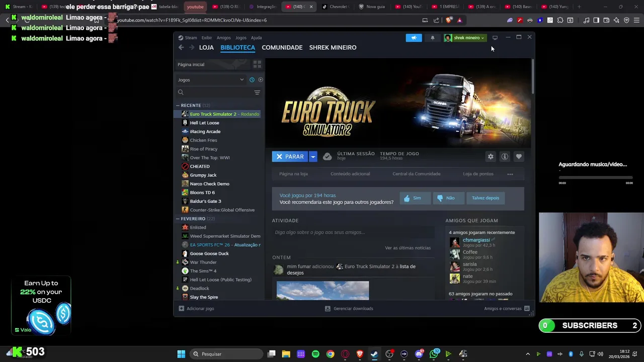Open Spotify from taskbar
Image resolution: width=644 pixels, height=362 pixels.
tap(315, 354)
